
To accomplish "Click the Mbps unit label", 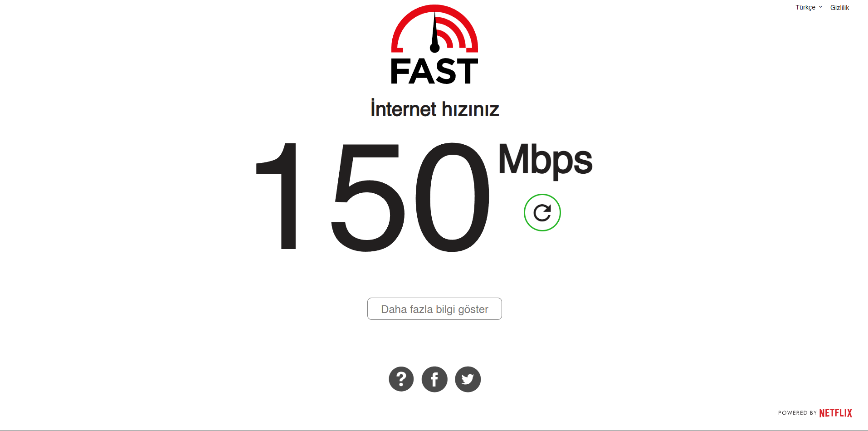I will 545,161.
